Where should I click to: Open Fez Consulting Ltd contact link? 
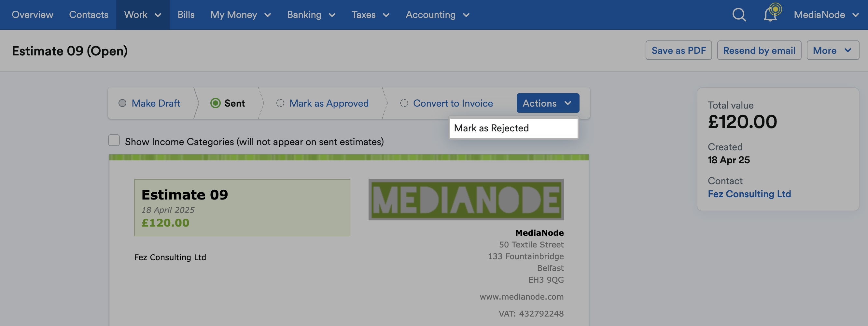749,194
